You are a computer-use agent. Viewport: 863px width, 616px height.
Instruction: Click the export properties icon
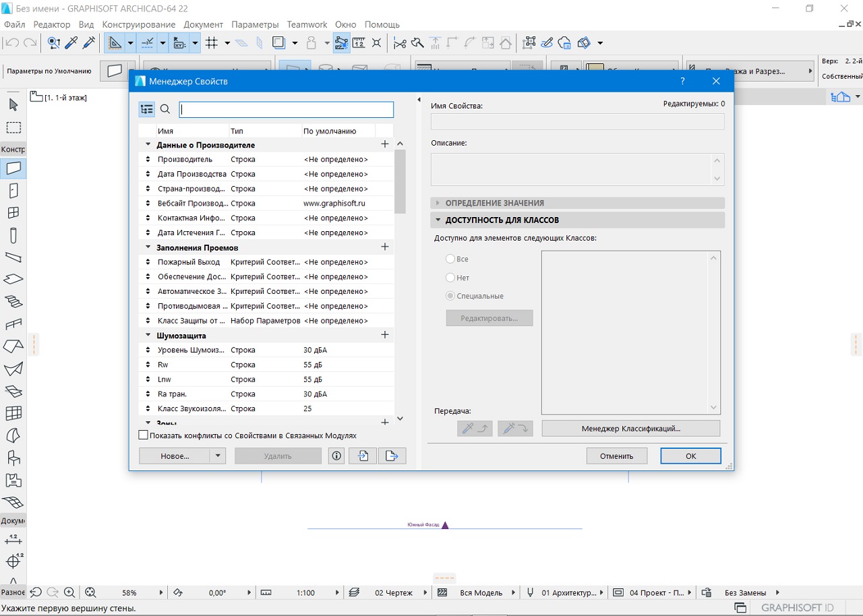(392, 456)
